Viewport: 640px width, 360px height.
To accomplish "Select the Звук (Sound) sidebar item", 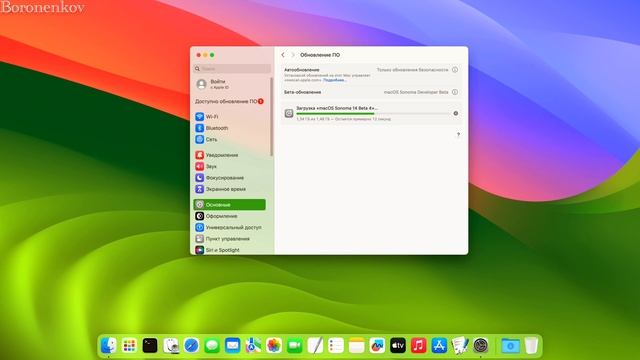I will (229, 167).
